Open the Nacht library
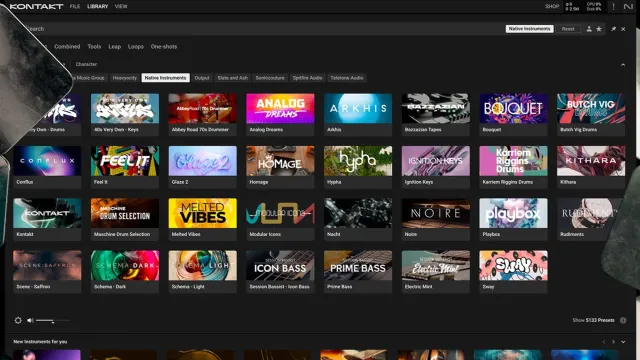 click(358, 219)
